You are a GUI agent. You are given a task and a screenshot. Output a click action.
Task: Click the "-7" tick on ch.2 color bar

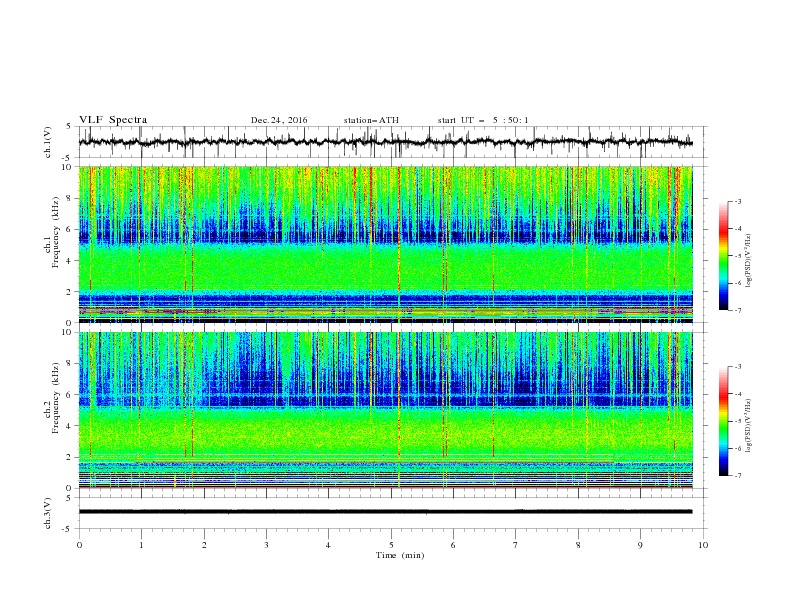[737, 475]
